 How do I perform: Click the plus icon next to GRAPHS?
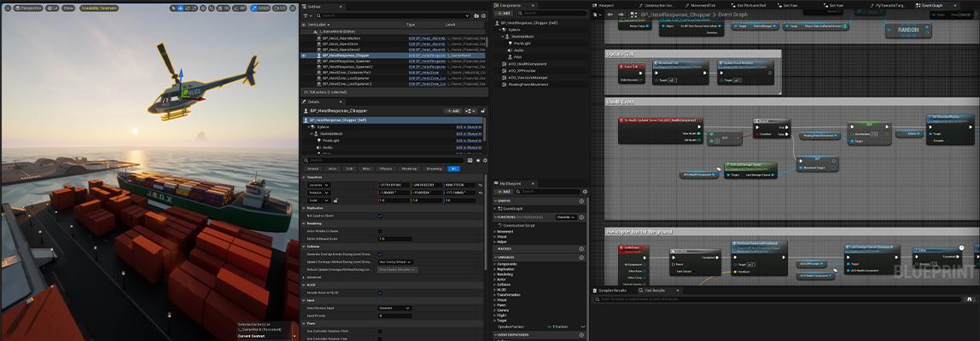tap(581, 201)
